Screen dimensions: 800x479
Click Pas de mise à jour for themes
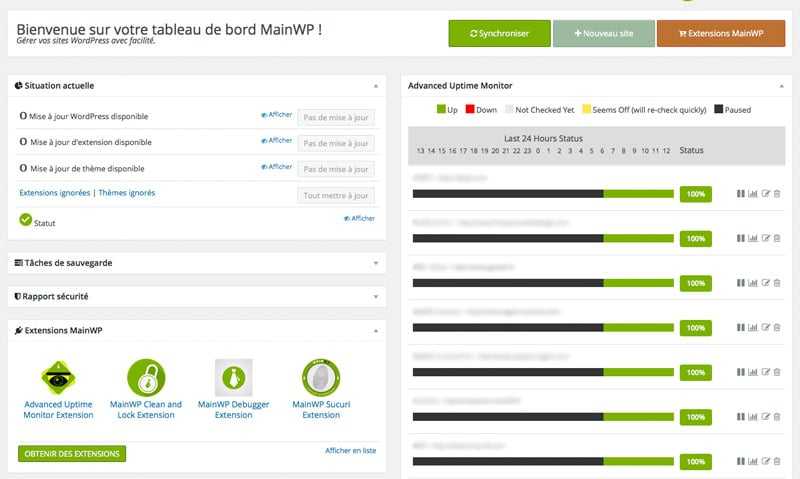336,169
